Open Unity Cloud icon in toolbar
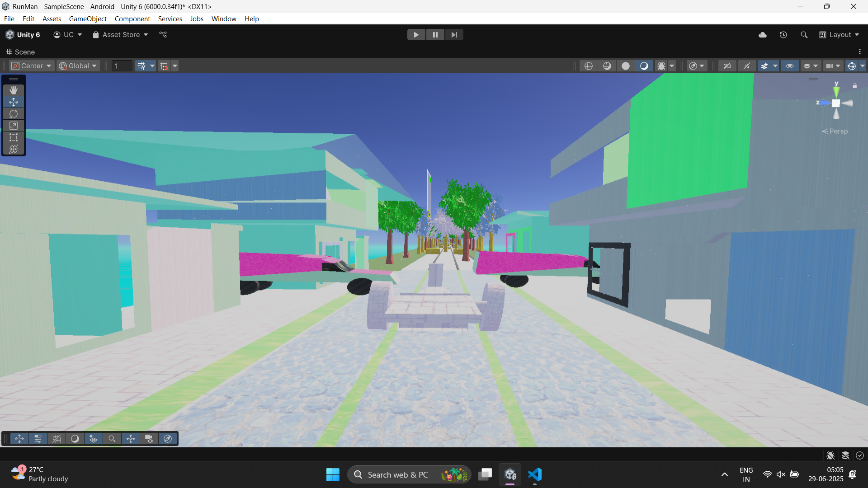The height and width of the screenshot is (488, 868). [763, 35]
